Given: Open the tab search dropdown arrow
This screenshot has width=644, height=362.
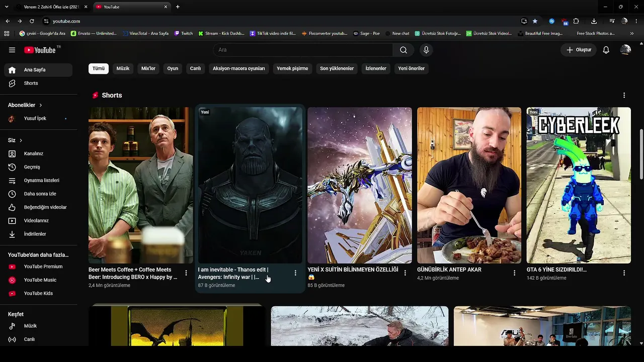Looking at the screenshot, I should [x=7, y=7].
